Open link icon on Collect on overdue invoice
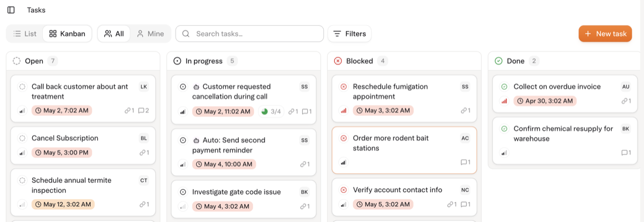Image resolution: width=644 pixels, height=222 pixels. (626, 101)
